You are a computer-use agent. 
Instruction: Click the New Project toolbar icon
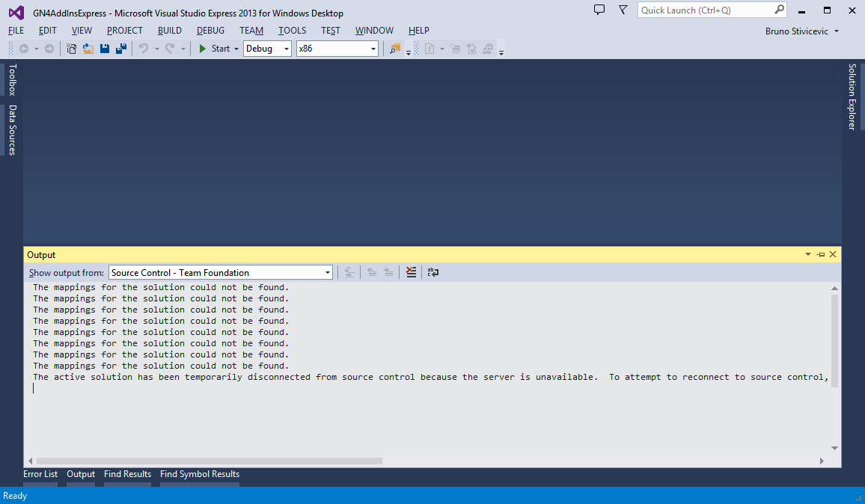point(71,49)
